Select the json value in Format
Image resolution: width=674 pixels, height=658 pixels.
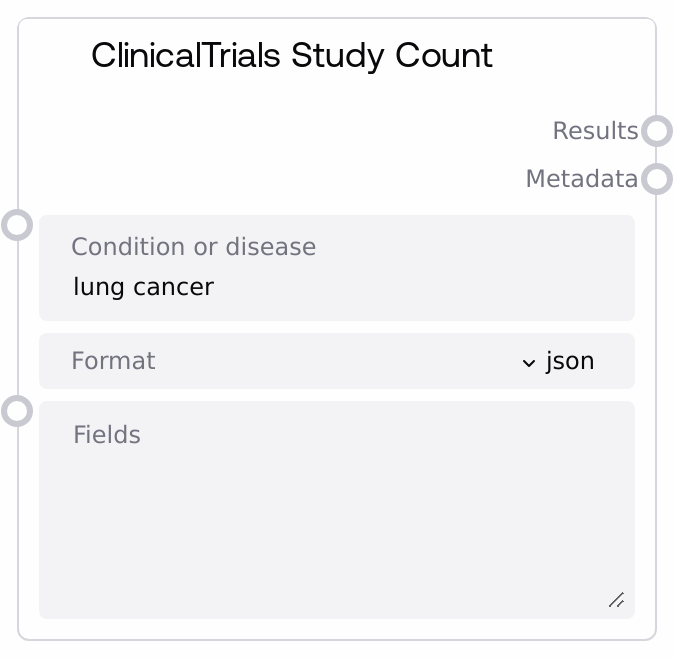pyautogui.click(x=570, y=361)
